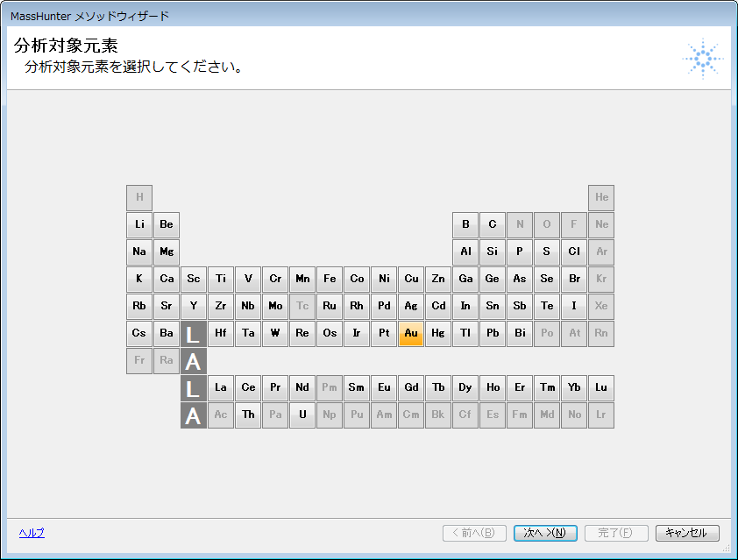Viewport: 738px width, 560px height.
Task: Select lithium (Li) in the periodic table
Action: click(139, 225)
